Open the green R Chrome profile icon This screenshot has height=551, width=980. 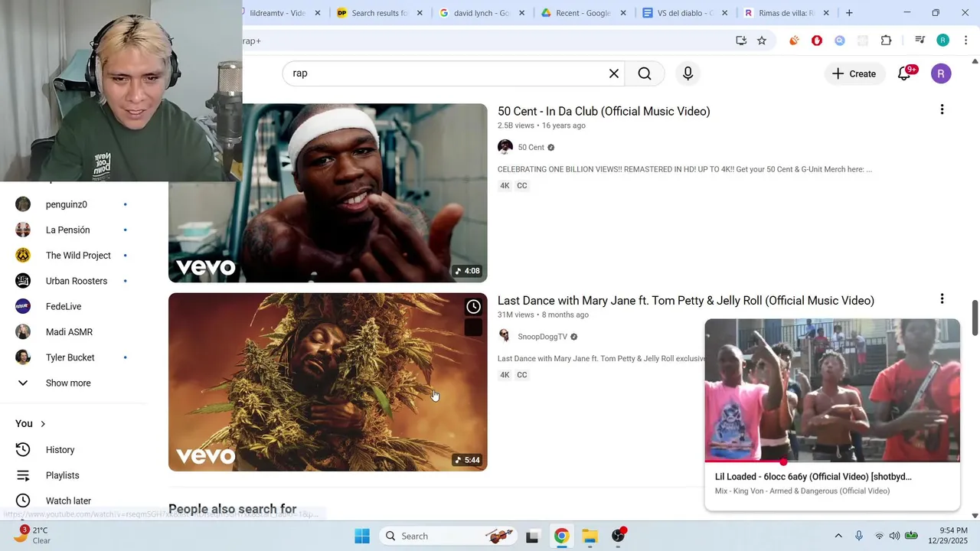(943, 41)
